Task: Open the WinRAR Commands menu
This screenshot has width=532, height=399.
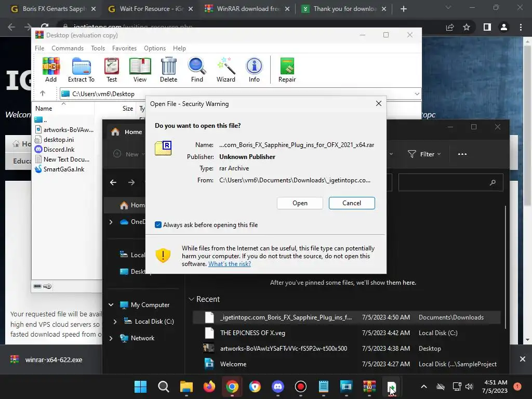Action: (68, 48)
